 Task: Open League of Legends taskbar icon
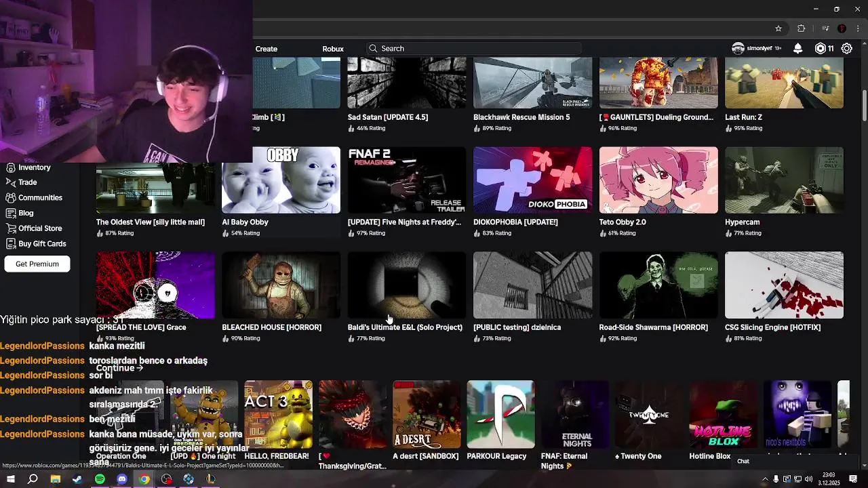click(211, 479)
